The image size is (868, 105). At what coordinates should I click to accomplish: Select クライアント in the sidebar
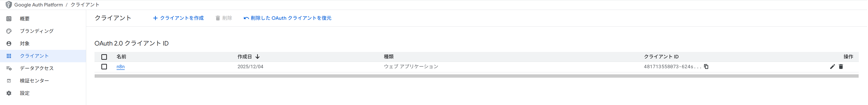pos(34,56)
